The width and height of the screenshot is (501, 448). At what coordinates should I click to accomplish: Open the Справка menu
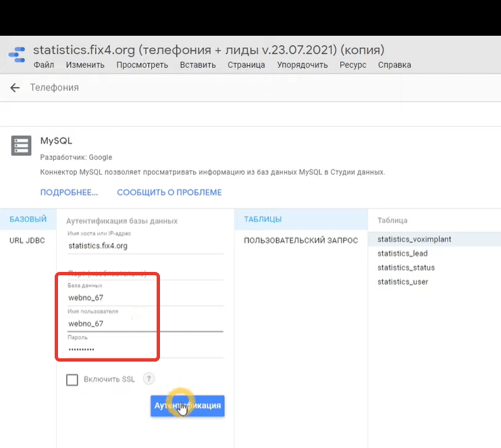tap(394, 65)
